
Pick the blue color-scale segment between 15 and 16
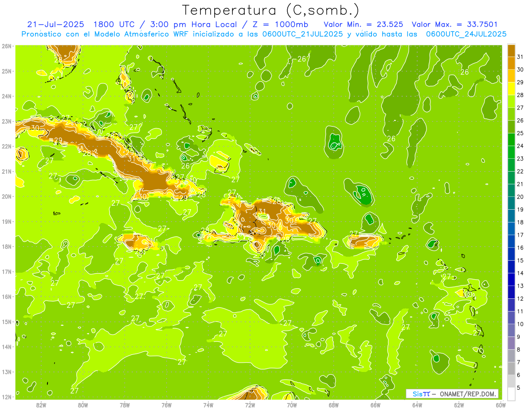[511, 254]
